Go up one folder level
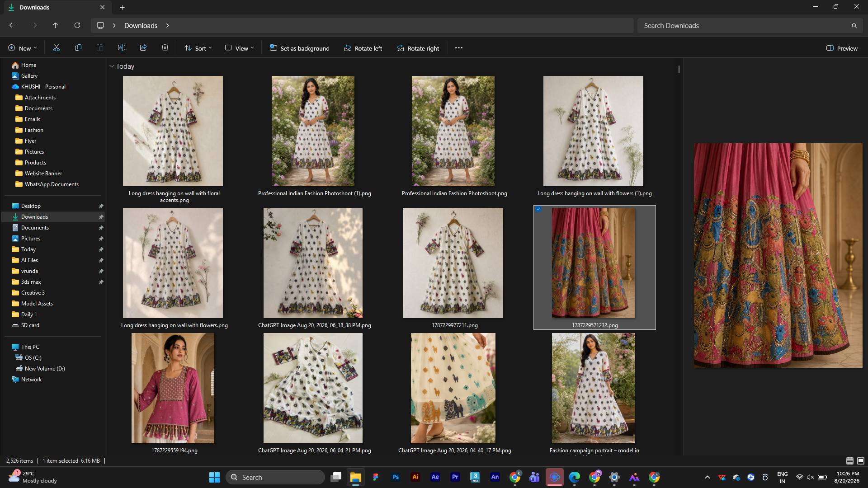This screenshot has width=868, height=488. [55, 25]
